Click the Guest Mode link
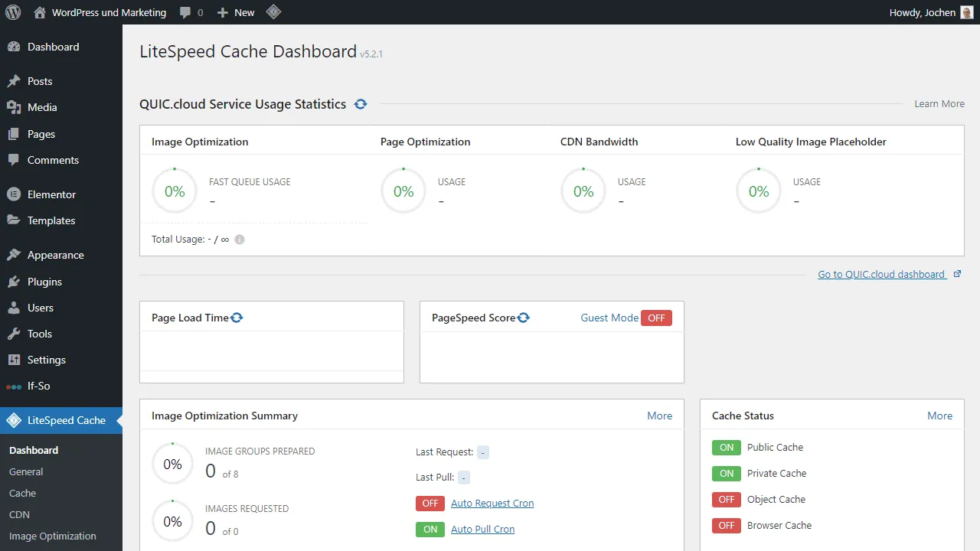Screen dimensions: 980x551 pyautogui.click(x=609, y=318)
